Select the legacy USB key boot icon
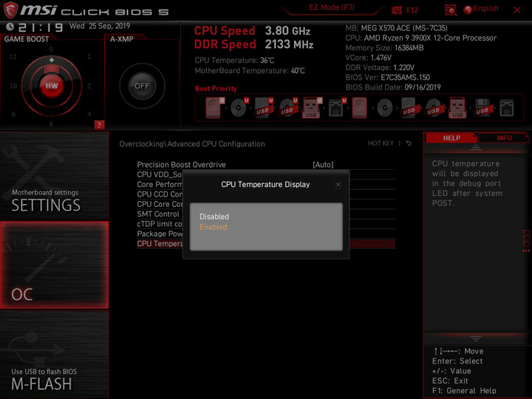Viewport: 532px width, 399px height. click(x=457, y=108)
